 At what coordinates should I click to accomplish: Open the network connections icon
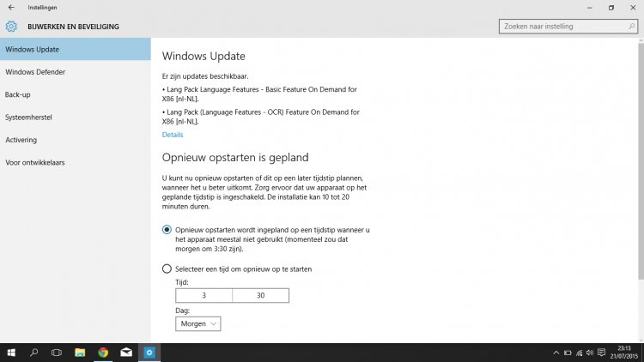pos(579,353)
